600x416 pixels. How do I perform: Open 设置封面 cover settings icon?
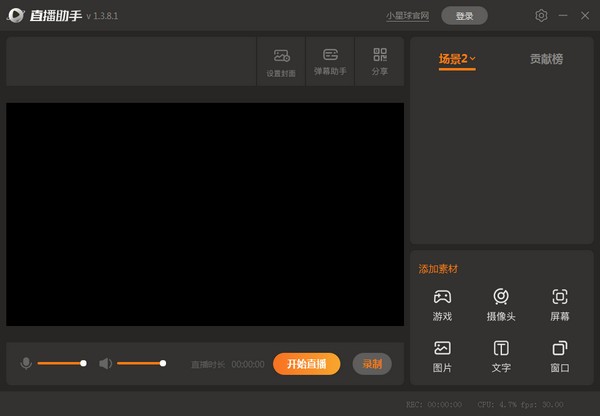pyautogui.click(x=281, y=61)
